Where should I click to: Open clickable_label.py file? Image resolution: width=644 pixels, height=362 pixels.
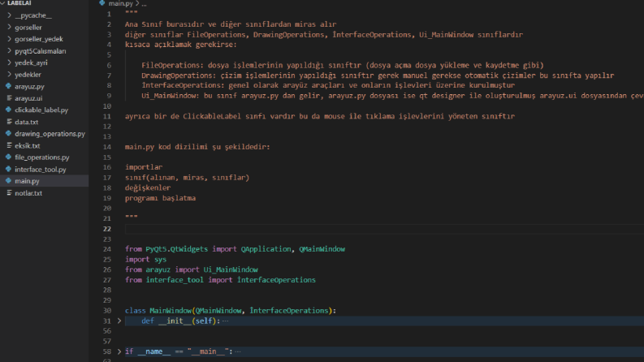(41, 110)
